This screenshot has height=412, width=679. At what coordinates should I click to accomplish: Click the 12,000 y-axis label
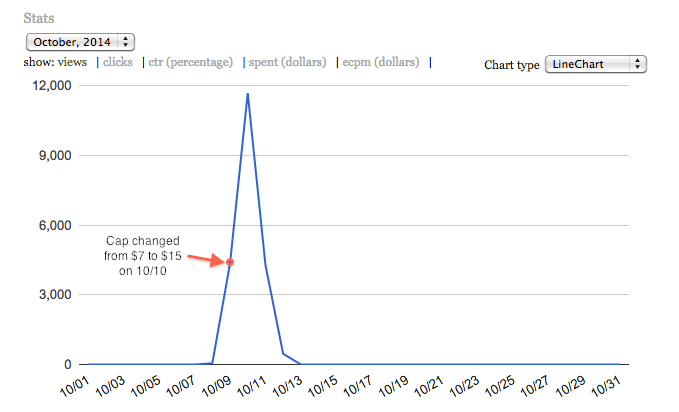50,86
